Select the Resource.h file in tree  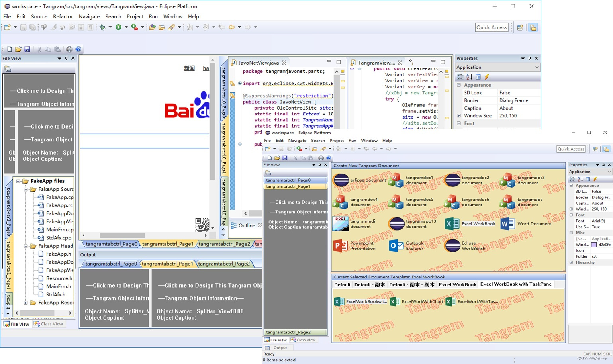[59, 278]
